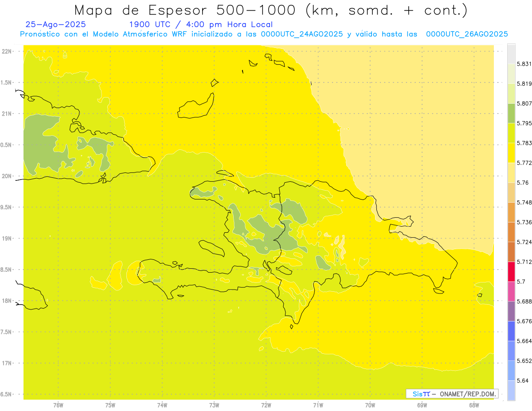This screenshot has height=411, width=532.
Task: Click the legend value 5.688
Action: click(x=524, y=301)
